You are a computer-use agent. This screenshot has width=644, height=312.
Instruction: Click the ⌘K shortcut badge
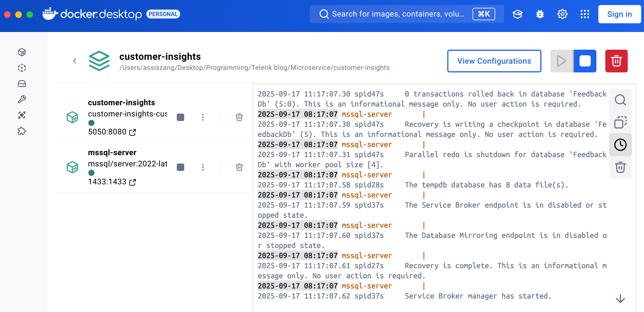point(484,14)
